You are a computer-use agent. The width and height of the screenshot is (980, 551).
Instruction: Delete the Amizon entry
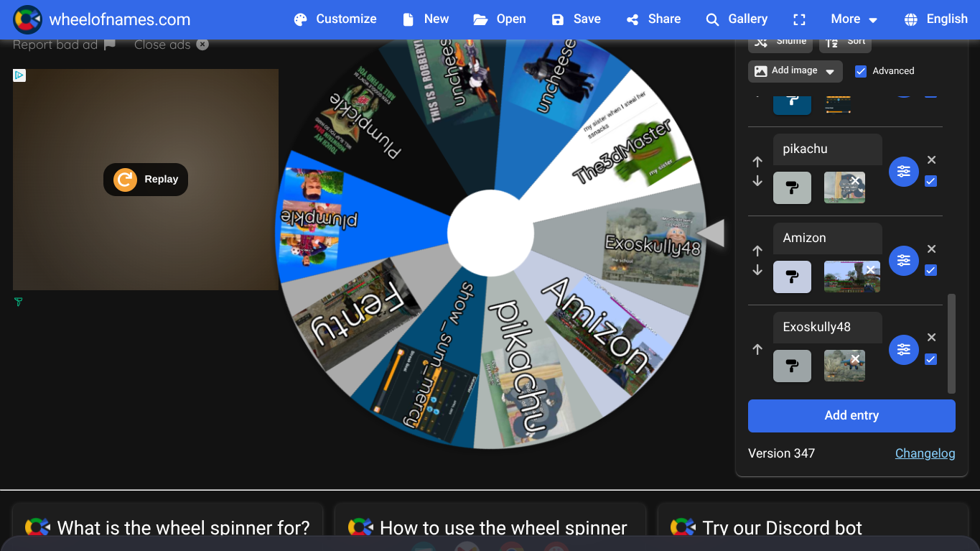[931, 249]
